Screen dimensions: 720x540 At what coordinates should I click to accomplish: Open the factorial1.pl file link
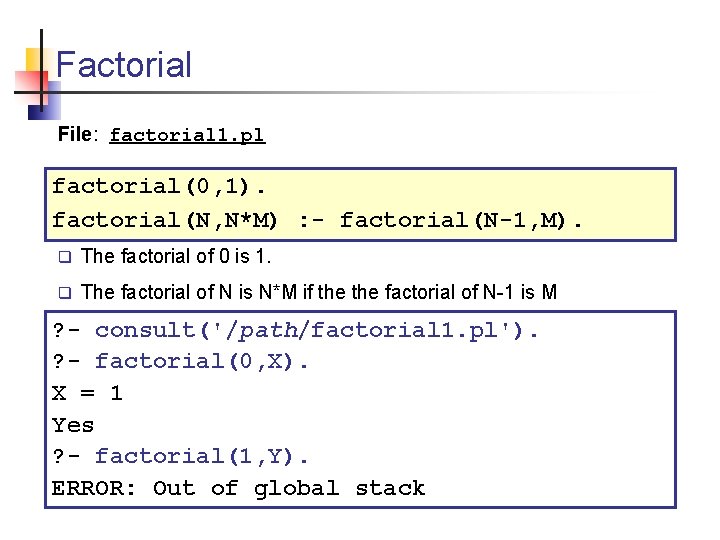[187, 135]
